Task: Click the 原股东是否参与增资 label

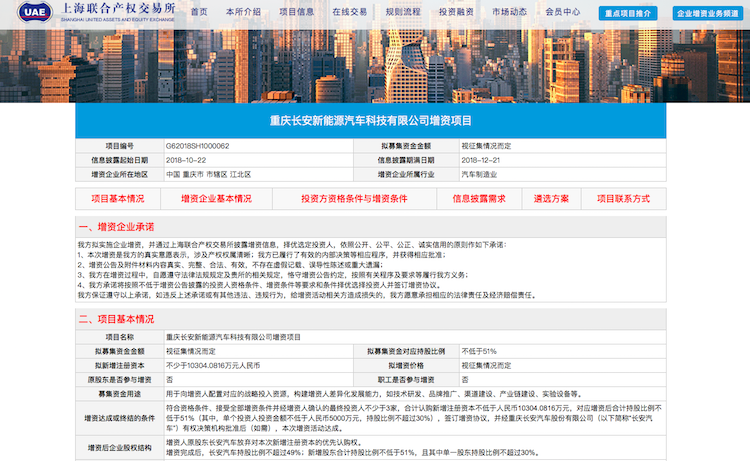Action: point(120,380)
